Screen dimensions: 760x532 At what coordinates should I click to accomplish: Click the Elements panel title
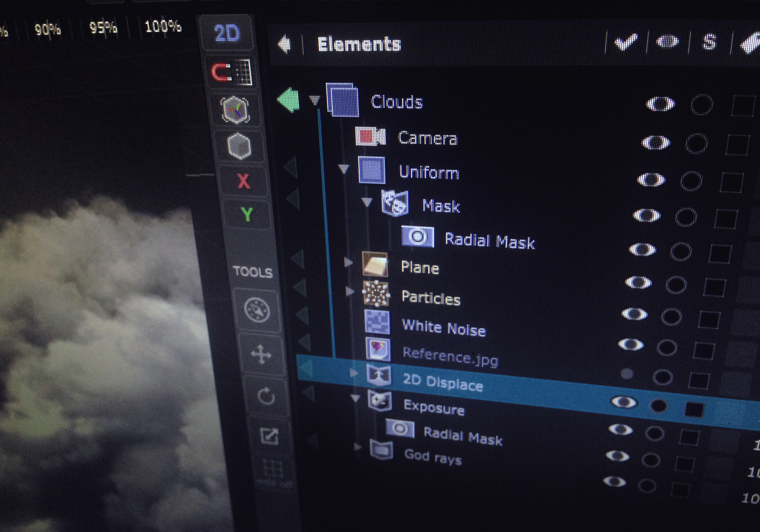coord(358,44)
